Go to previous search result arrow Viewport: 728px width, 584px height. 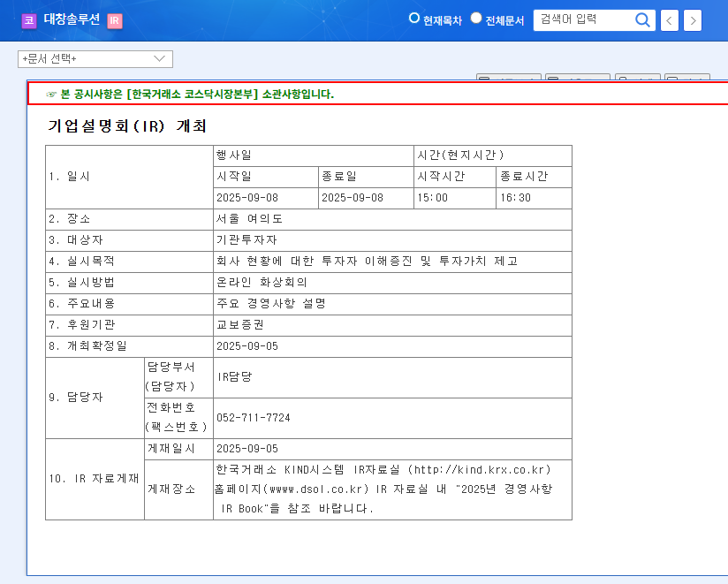(670, 20)
